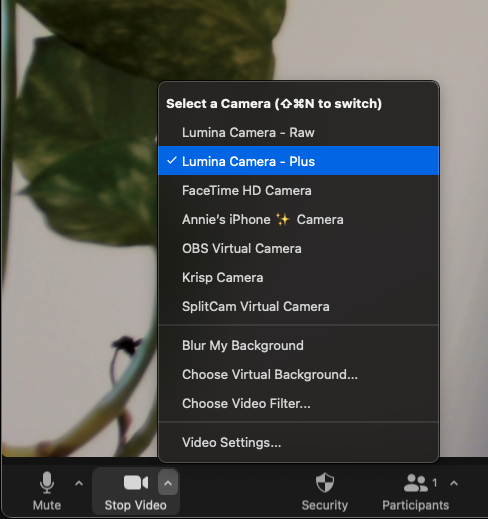The width and height of the screenshot is (488, 519).
Task: Click the Stop Video label
Action: point(136,505)
